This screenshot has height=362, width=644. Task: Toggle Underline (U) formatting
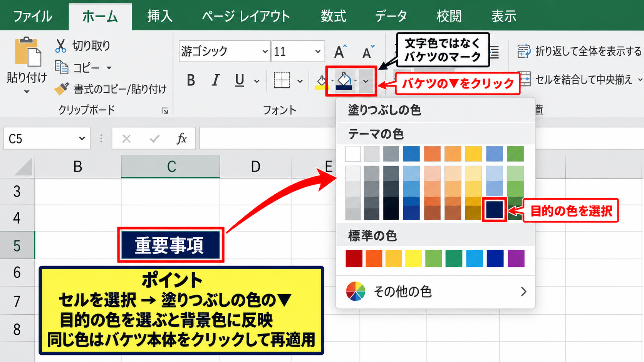240,80
